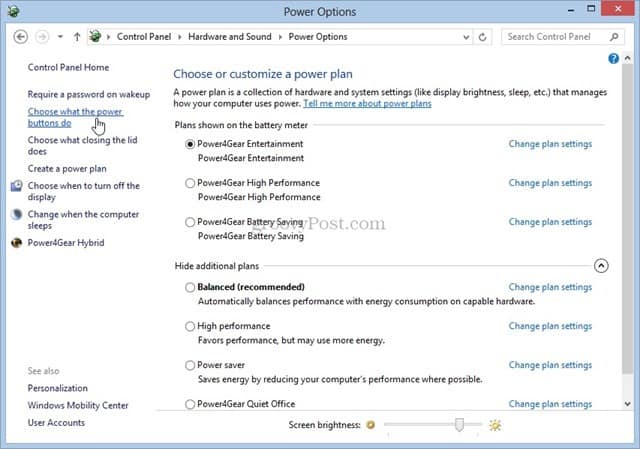Screen dimensions: 640x449
Task: Click the Power Options breadcrumb
Action: [318, 37]
